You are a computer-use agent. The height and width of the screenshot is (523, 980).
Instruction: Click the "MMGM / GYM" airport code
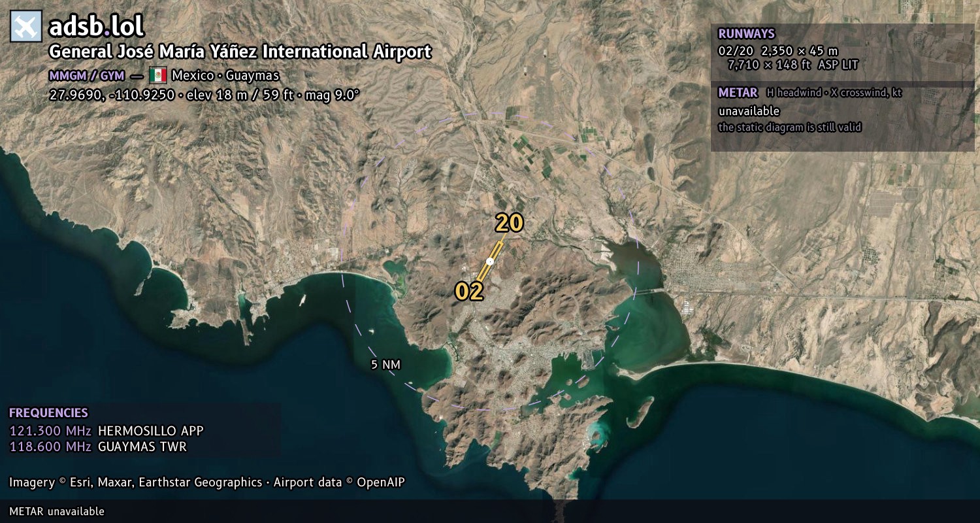86,75
